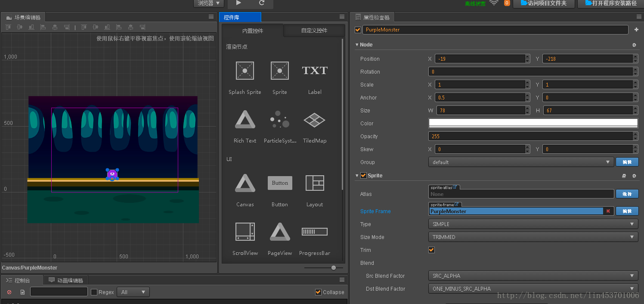Toggle the Sprite component enabled checkbox

(363, 176)
